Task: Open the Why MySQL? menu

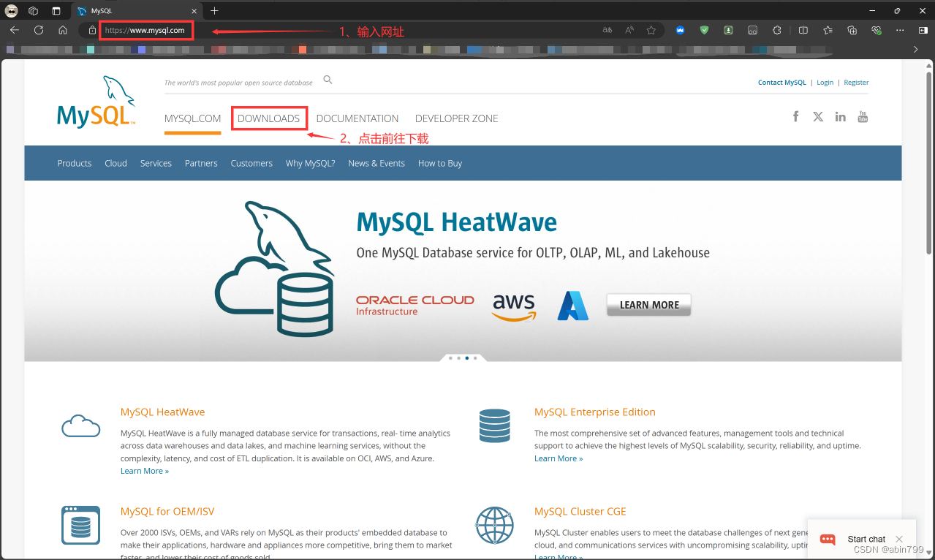Action: point(310,163)
